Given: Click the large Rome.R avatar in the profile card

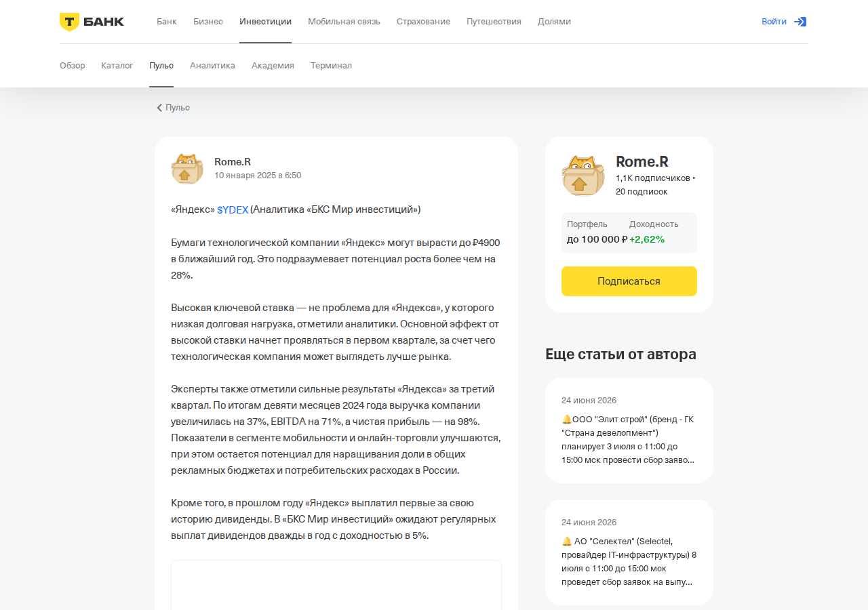Looking at the screenshot, I should (583, 176).
